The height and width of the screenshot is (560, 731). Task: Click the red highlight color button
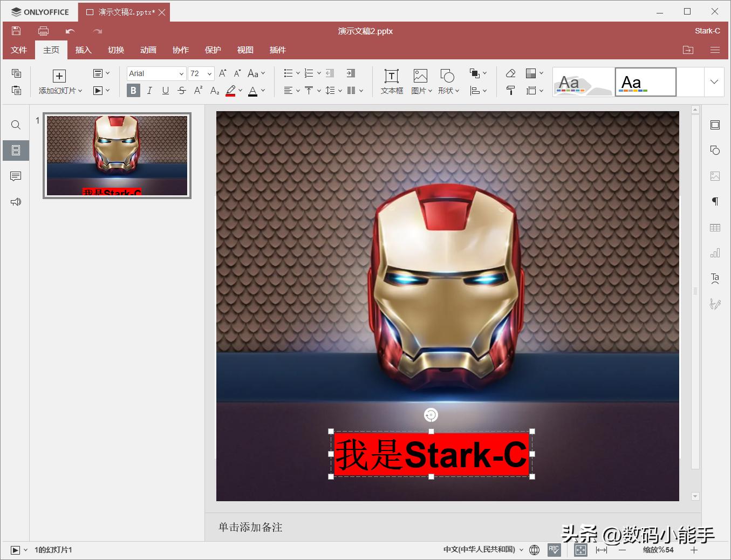pos(230,91)
